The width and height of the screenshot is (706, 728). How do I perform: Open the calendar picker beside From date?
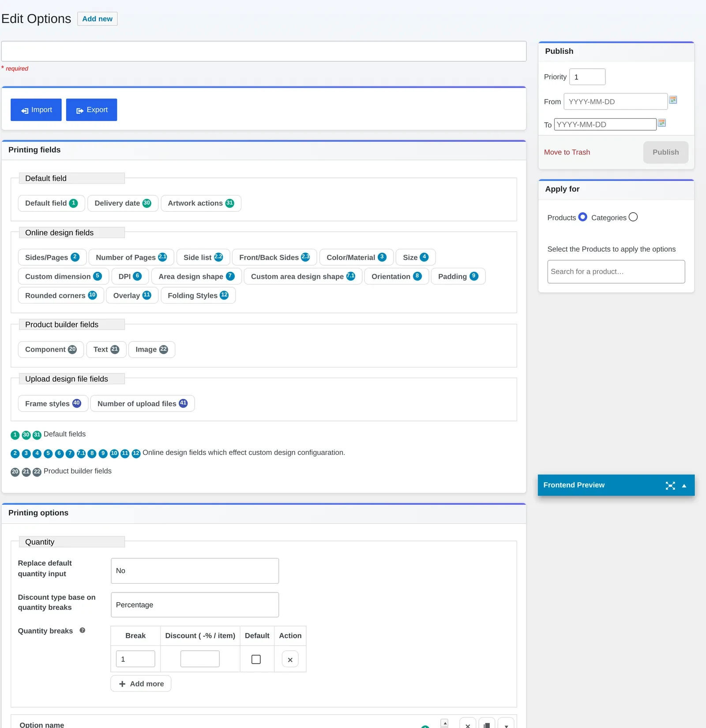tap(673, 100)
